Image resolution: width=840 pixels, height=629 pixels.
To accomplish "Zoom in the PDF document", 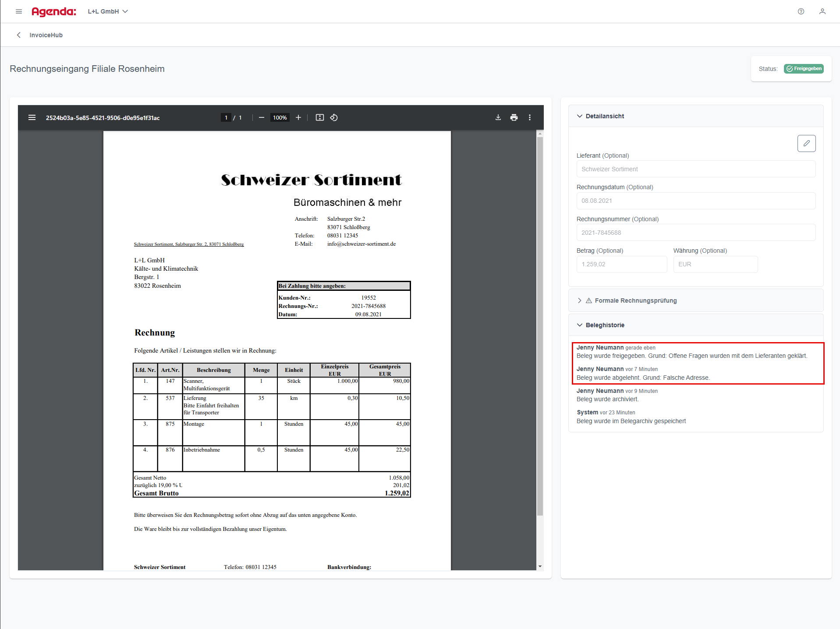I will coord(298,117).
